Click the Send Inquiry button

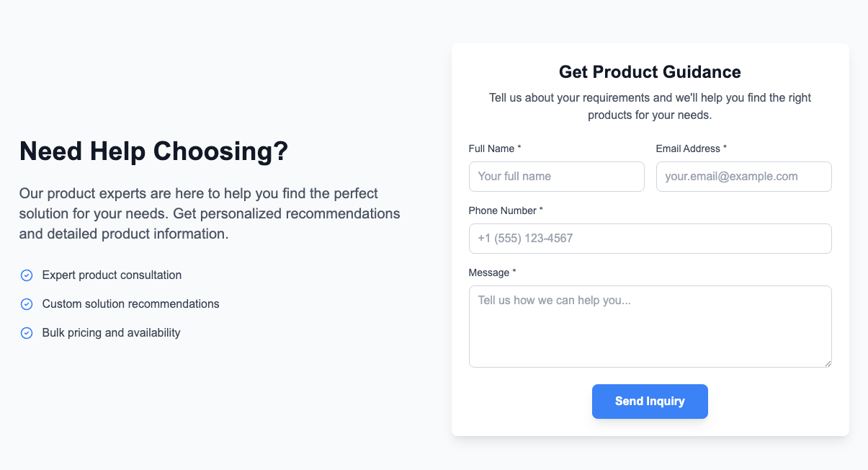pyautogui.click(x=650, y=402)
